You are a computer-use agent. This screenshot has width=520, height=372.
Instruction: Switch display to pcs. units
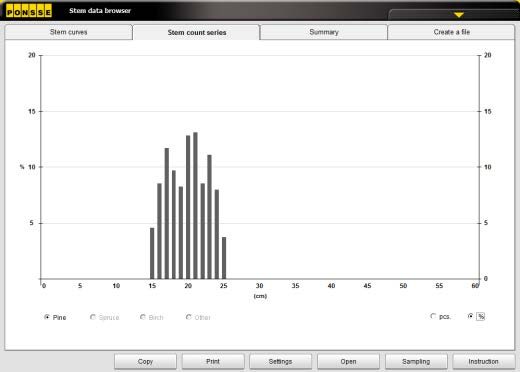point(433,316)
